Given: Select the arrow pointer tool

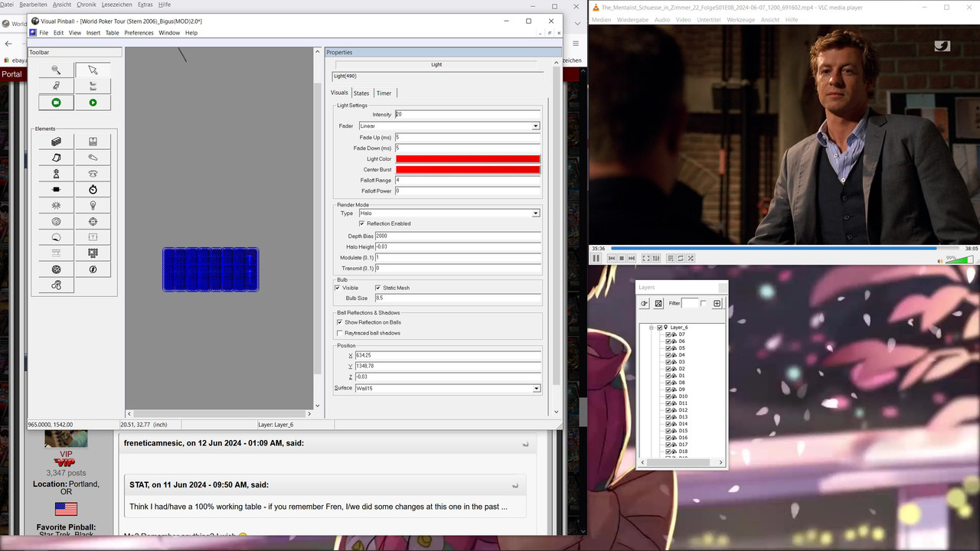Looking at the screenshot, I should pos(93,70).
